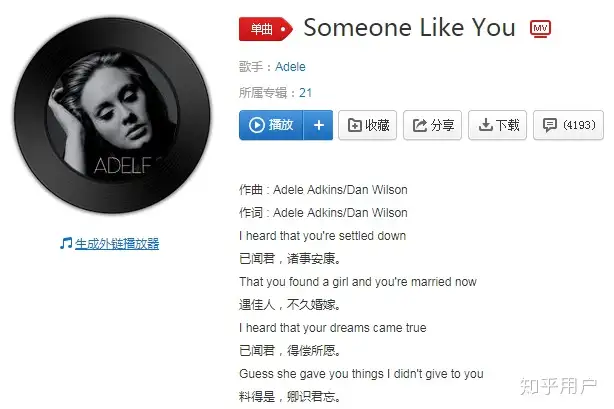Play the song with the 播放 button
The image size is (614, 409).
click(x=271, y=125)
